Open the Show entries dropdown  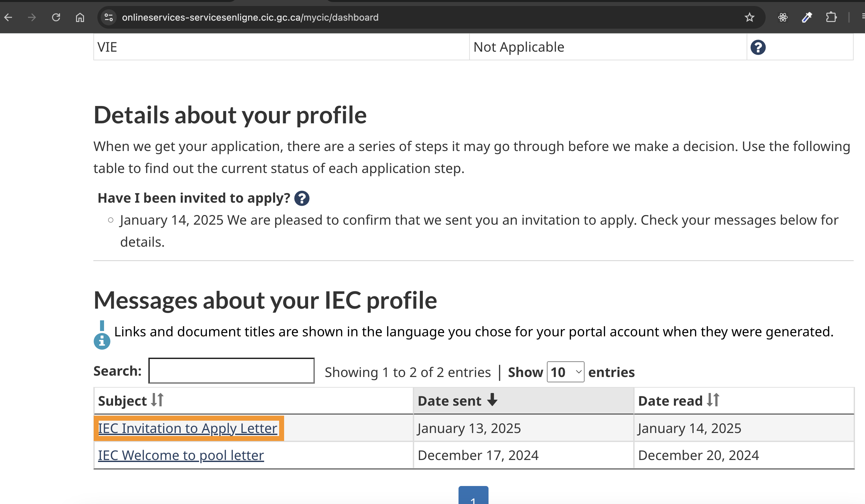565,372
